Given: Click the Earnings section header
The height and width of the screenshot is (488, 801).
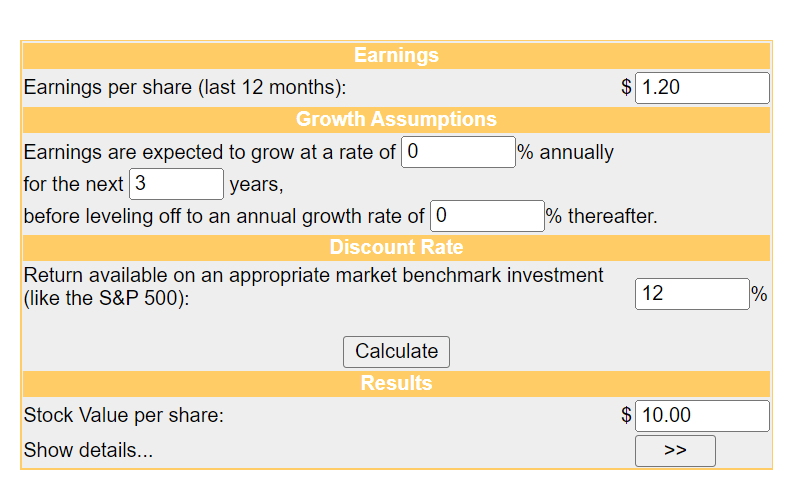Looking at the screenshot, I should pos(396,56).
